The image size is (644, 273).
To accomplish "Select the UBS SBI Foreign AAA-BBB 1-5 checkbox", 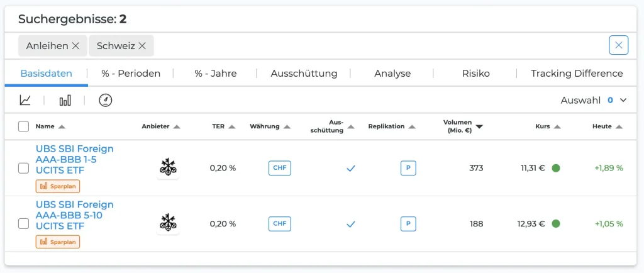I will point(24,168).
